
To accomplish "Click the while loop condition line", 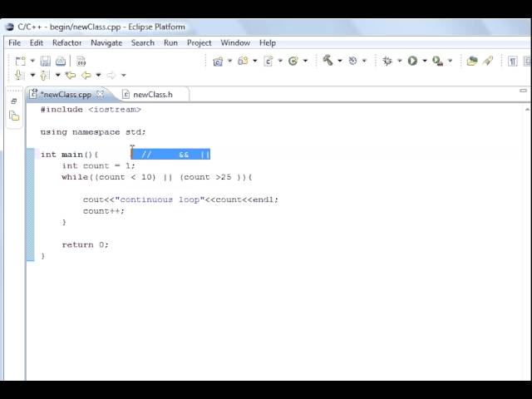I will pos(157,177).
